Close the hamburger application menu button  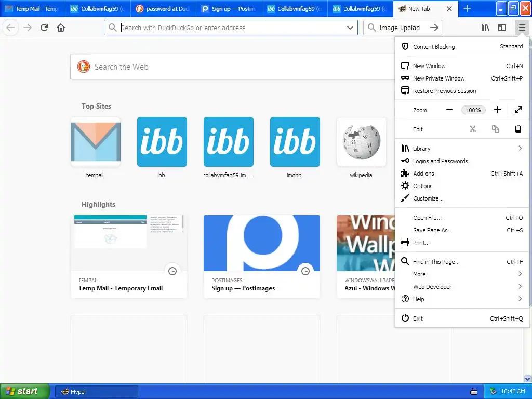coord(522,28)
